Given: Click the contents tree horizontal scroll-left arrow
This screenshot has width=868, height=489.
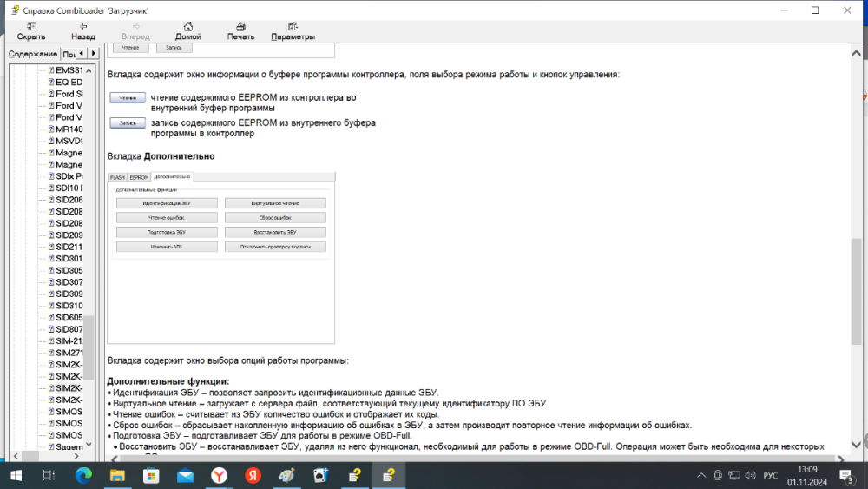Looking at the screenshot, I should coord(16,456).
